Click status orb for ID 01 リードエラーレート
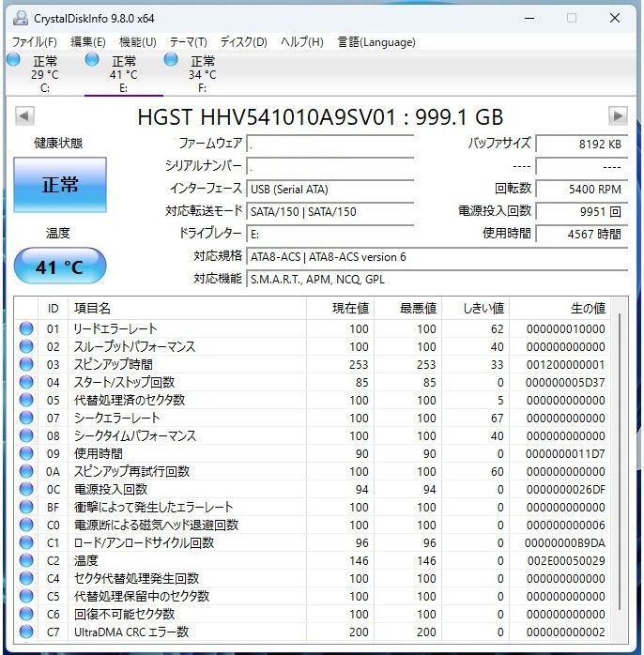644x655 pixels. [26, 328]
